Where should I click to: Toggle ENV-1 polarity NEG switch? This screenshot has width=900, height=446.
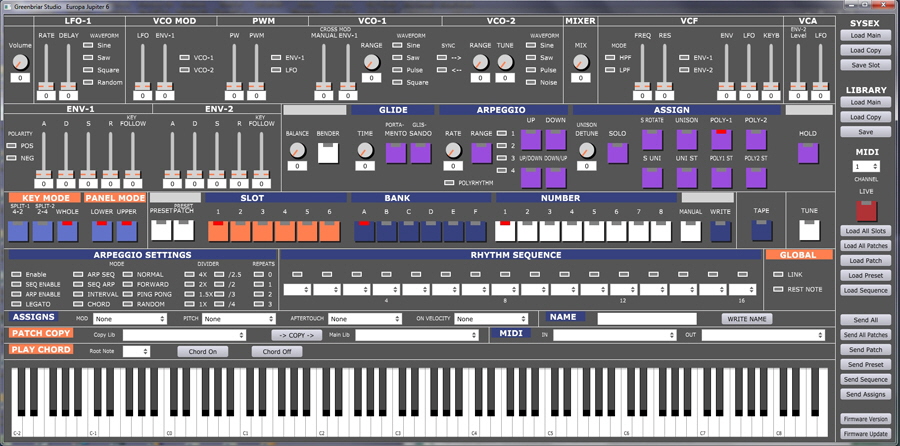click(x=11, y=158)
